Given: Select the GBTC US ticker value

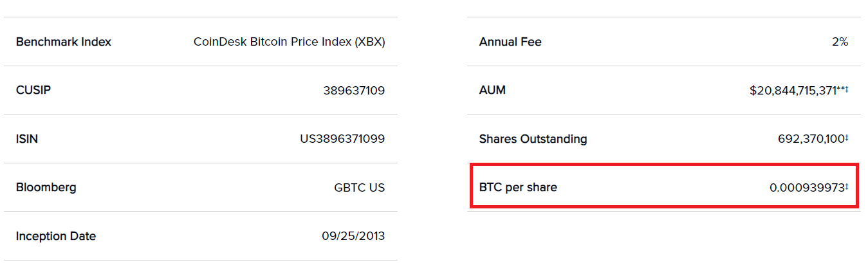Looking at the screenshot, I should (360, 188).
